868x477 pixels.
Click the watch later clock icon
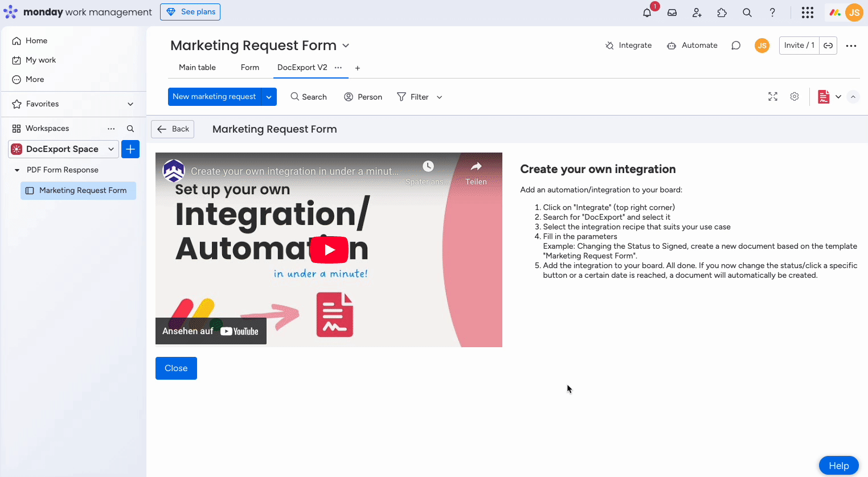pyautogui.click(x=428, y=166)
